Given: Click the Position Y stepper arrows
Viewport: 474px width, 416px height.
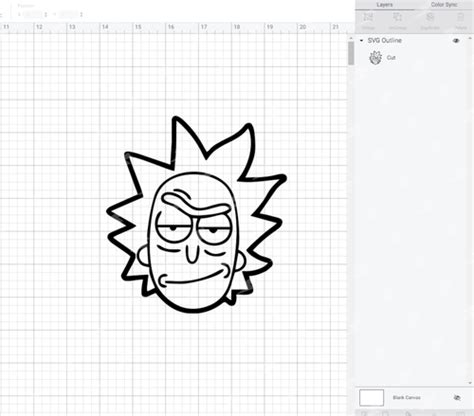Looking at the screenshot, I should tap(81, 15).
